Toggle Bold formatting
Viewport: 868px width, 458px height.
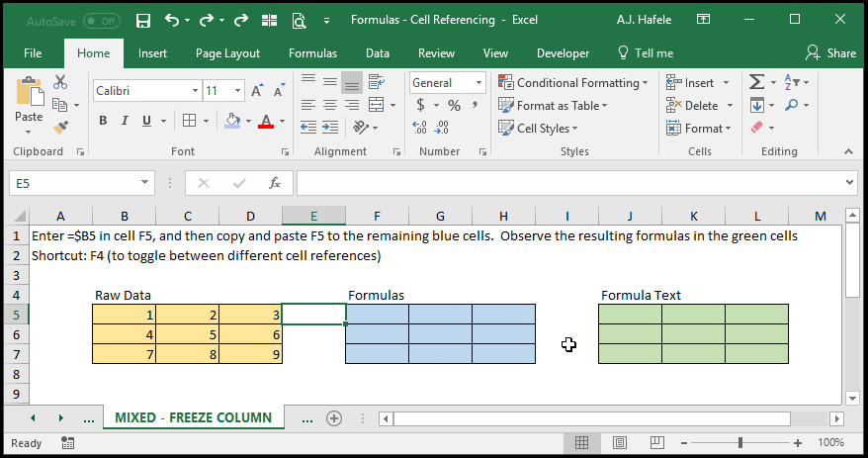coord(103,121)
